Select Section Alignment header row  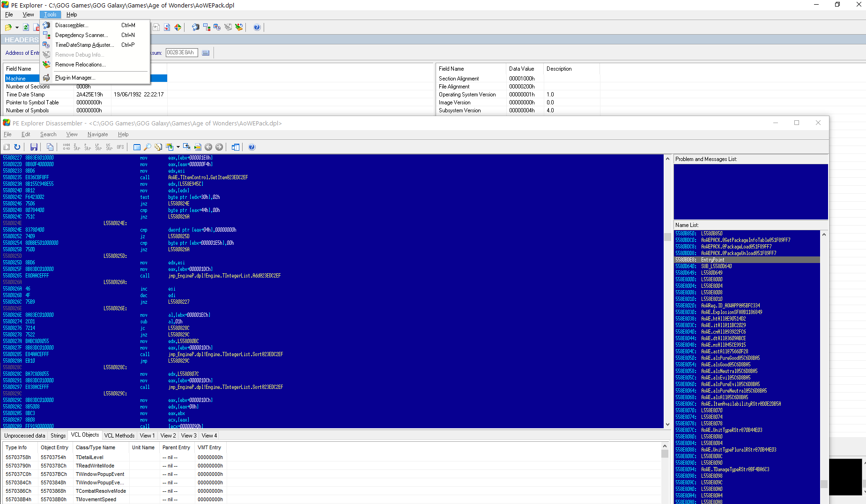coord(518,79)
